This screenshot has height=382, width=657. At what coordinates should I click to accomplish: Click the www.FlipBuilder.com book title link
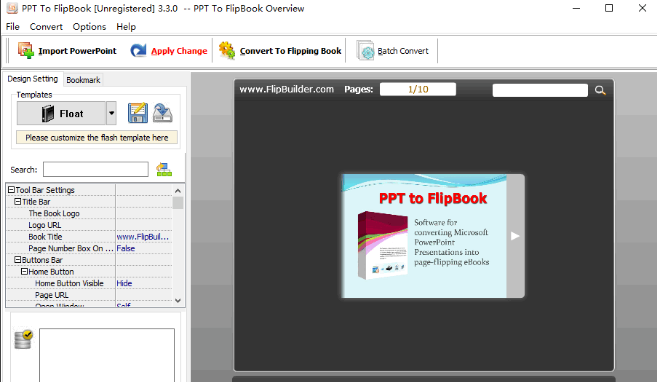287,89
